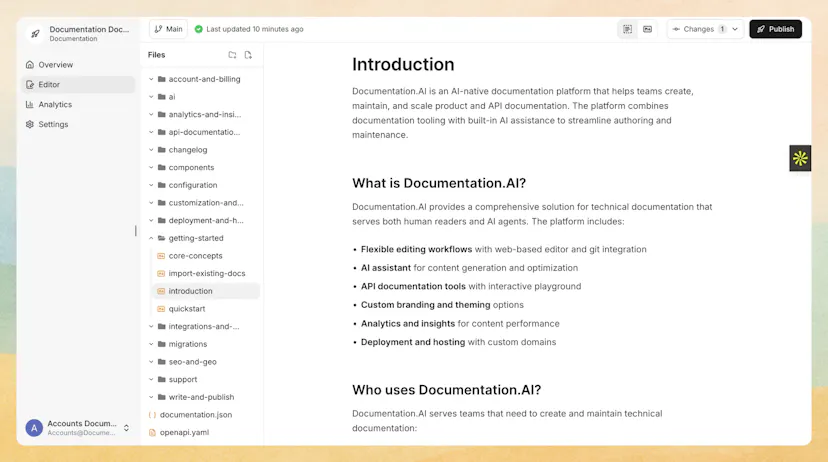
Task: Click the documentation.json braces icon
Action: pos(152,415)
